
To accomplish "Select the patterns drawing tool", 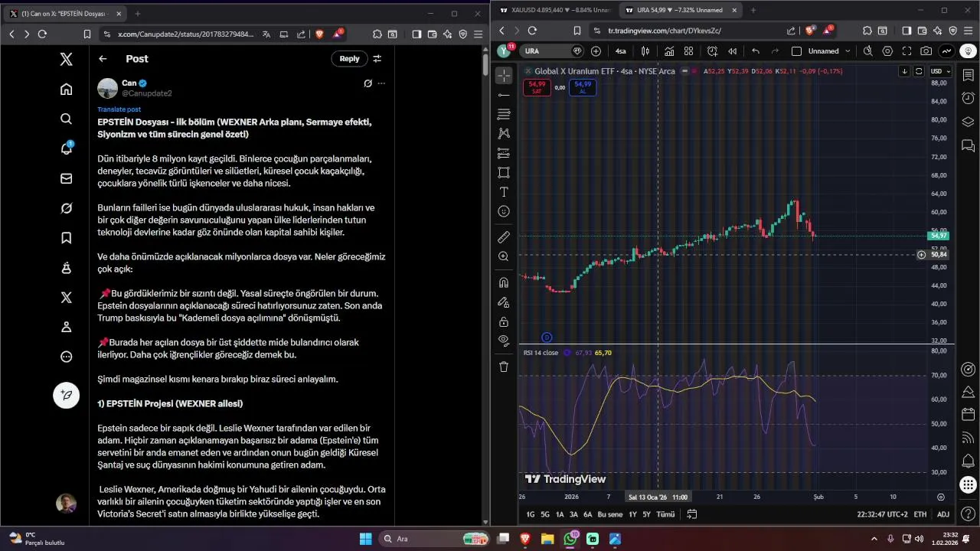I will (504, 134).
